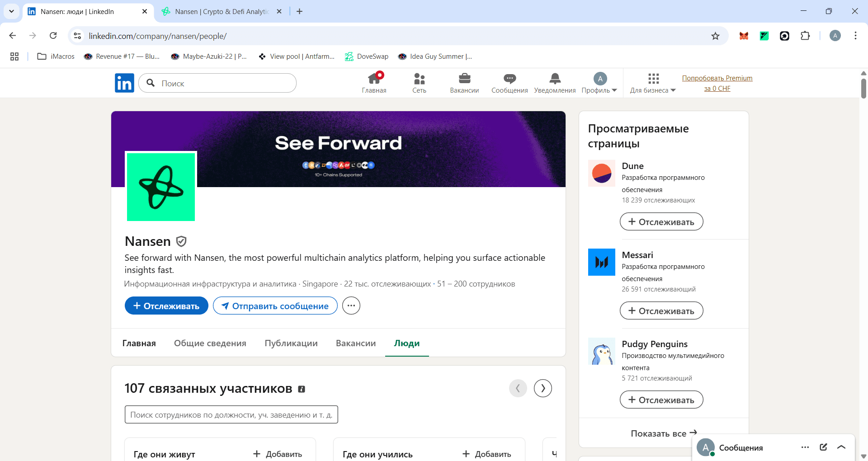Select the Люди tab
Viewport: 868px width, 461px height.
coord(407,343)
